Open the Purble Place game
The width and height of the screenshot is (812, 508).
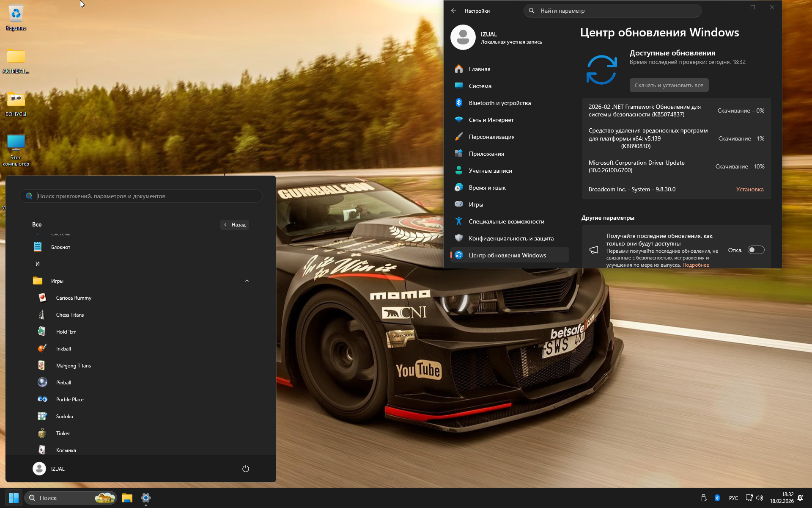pos(70,400)
